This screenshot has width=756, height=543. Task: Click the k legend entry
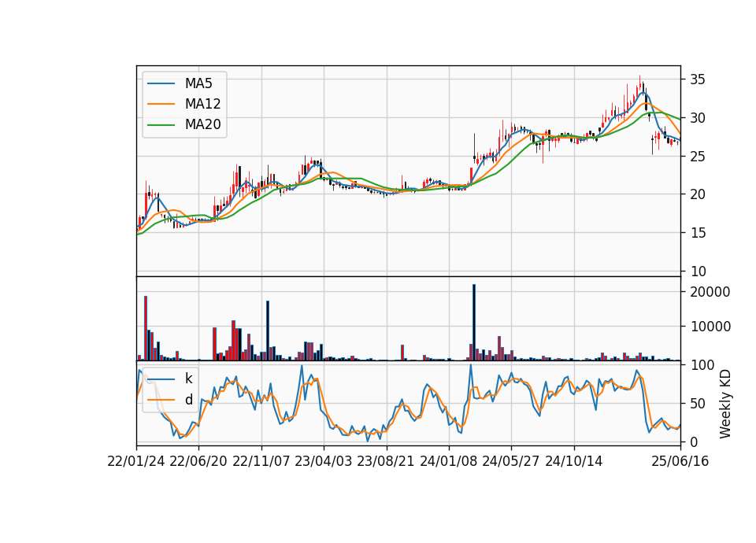pyautogui.click(x=170, y=379)
